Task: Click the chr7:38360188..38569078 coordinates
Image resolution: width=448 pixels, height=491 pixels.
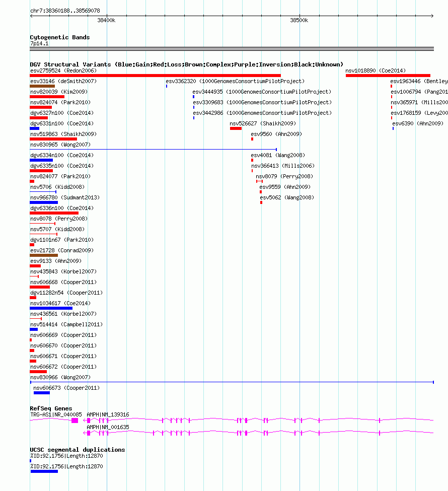Action: (x=65, y=11)
